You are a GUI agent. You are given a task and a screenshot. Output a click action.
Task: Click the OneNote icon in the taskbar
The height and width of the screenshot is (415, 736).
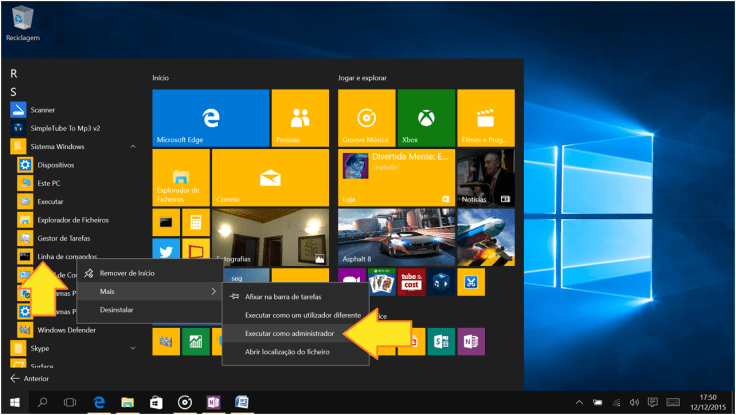[213, 402]
